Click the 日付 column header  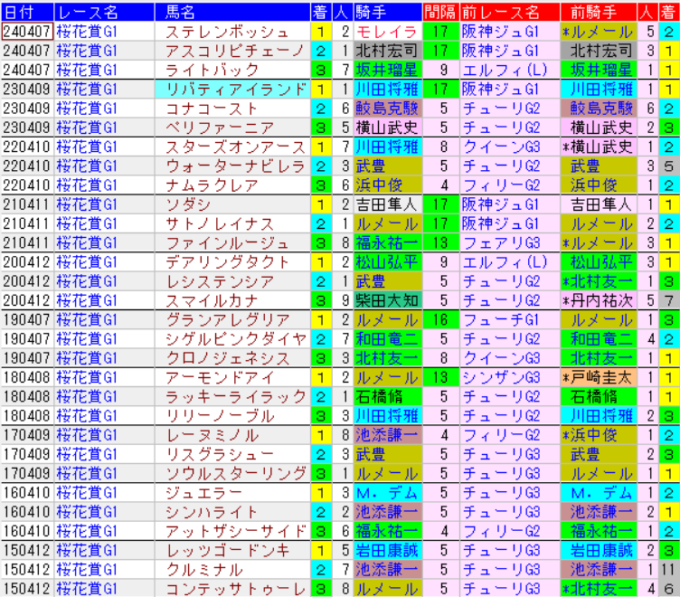point(27,12)
